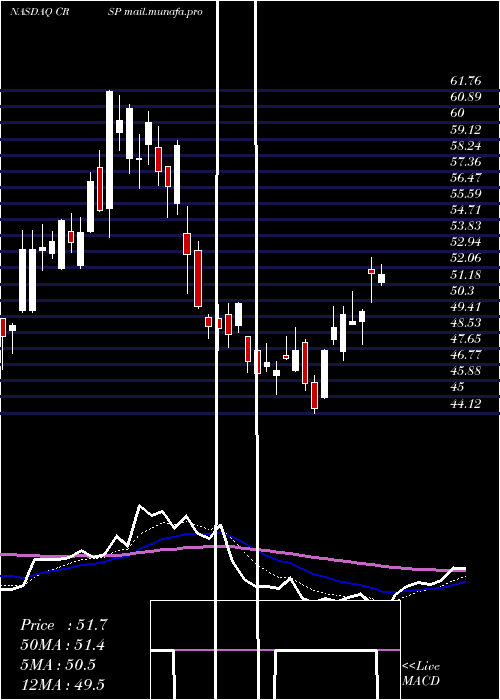This screenshot has width=500, height=700.
Task: Click the 55.59 price axis label
Action: [x=466, y=194]
